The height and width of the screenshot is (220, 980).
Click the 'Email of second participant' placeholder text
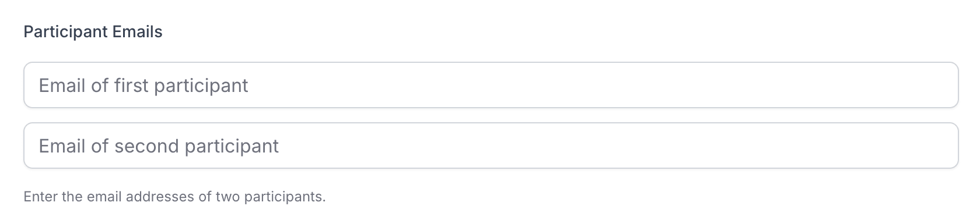click(x=159, y=146)
